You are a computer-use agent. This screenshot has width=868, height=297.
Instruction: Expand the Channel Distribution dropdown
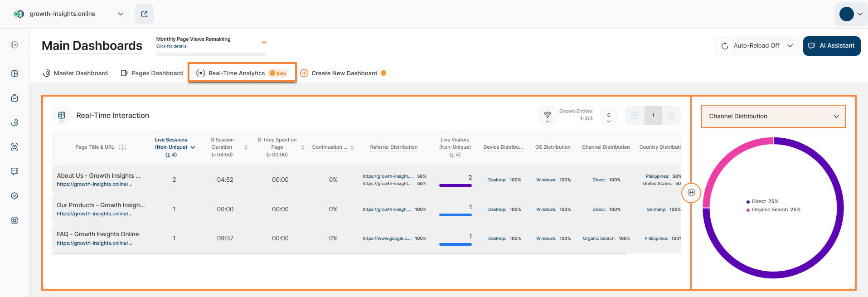point(773,117)
